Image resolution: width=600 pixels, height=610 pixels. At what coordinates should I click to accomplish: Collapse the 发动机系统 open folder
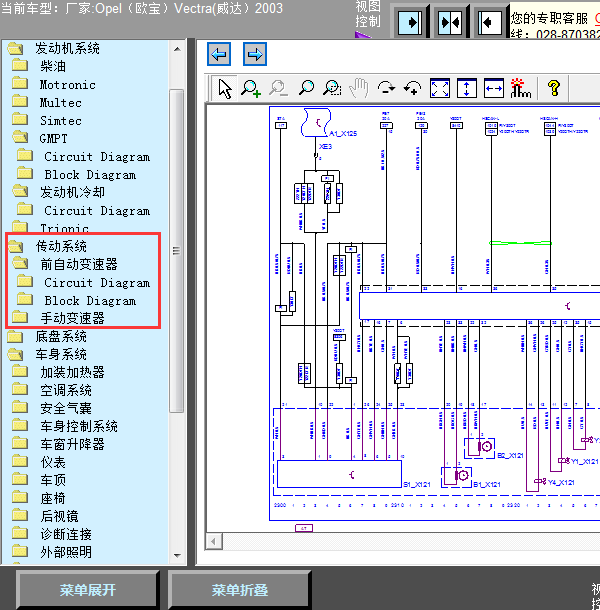coord(16,48)
